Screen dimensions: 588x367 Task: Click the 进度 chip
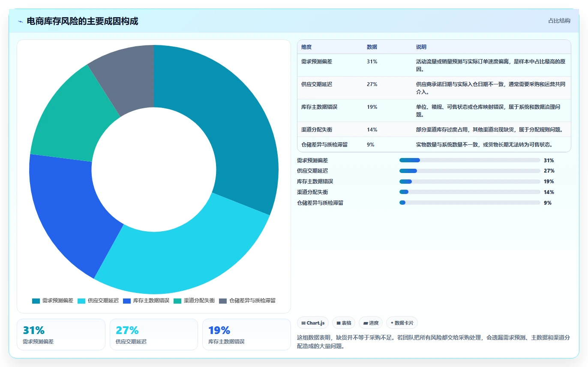tap(371, 323)
